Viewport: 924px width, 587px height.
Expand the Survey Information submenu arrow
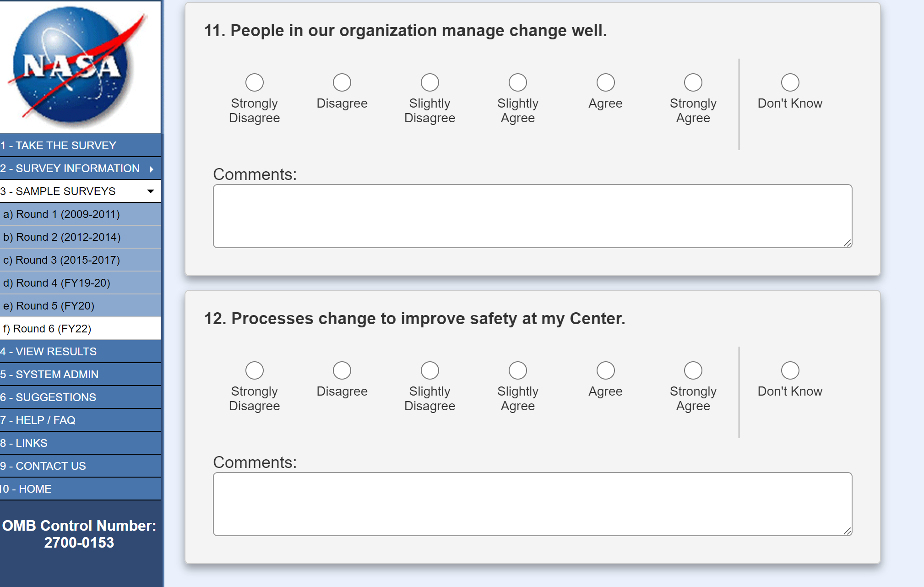point(151,169)
